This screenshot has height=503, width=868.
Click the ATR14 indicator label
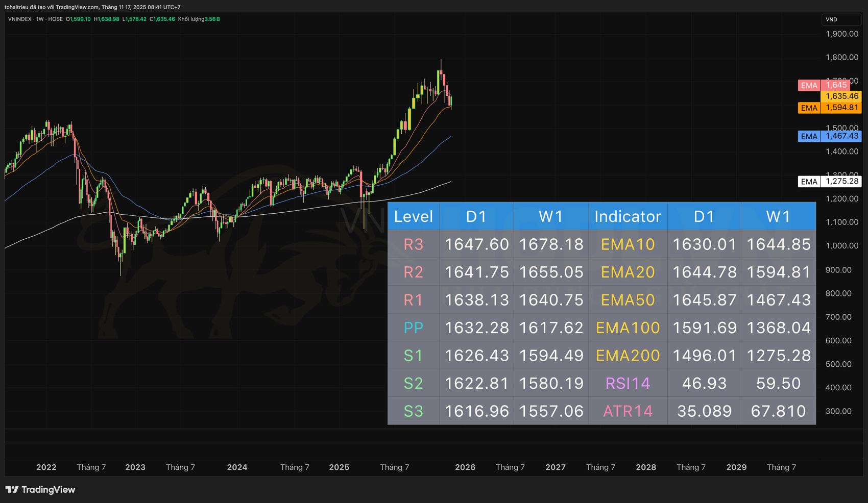[628, 411]
